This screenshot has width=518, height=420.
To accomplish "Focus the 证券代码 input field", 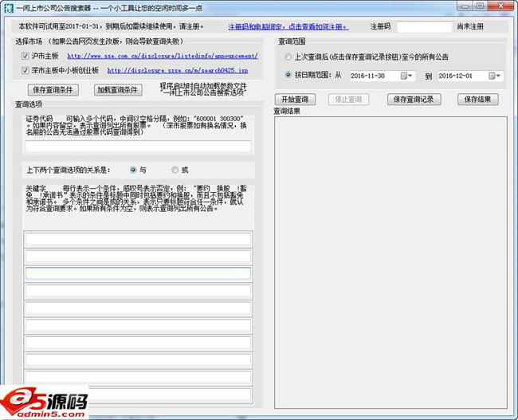I will click(138, 146).
